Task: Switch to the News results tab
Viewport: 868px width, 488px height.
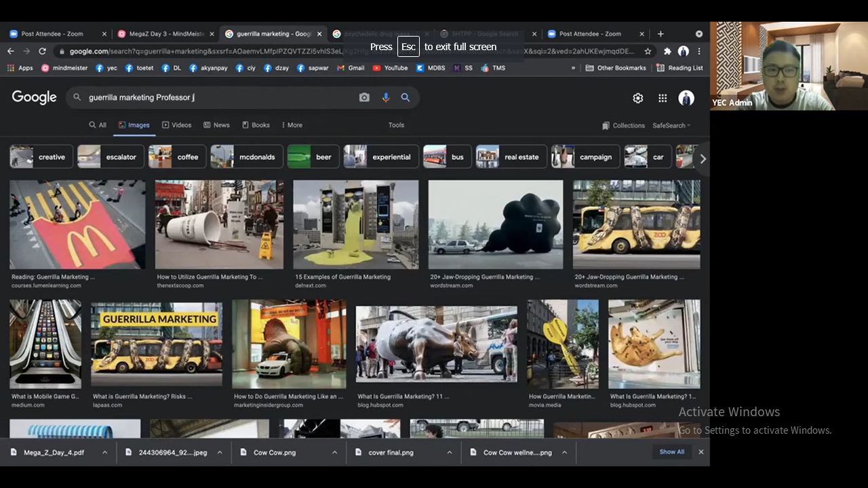Action: (x=217, y=125)
